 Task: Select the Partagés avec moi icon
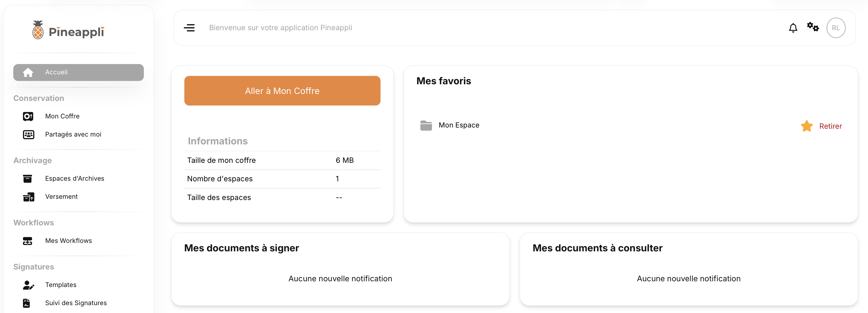point(28,134)
